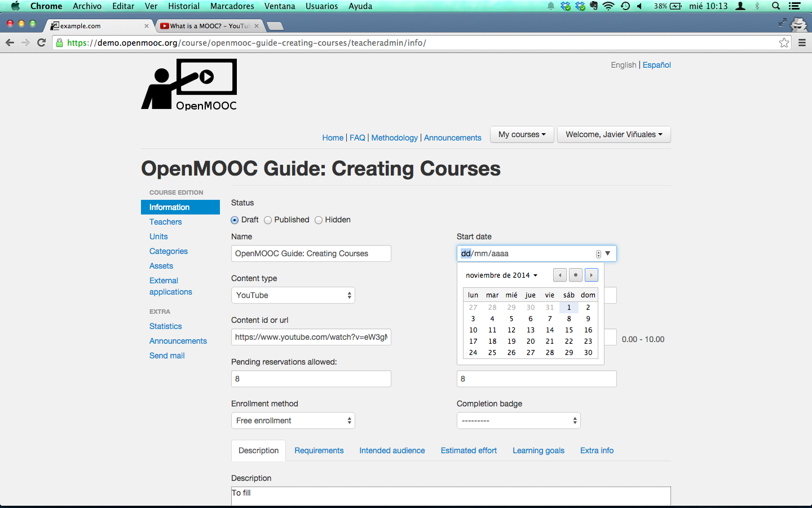
Task: Click the start date dd/mm/aaaa field
Action: [x=537, y=253]
